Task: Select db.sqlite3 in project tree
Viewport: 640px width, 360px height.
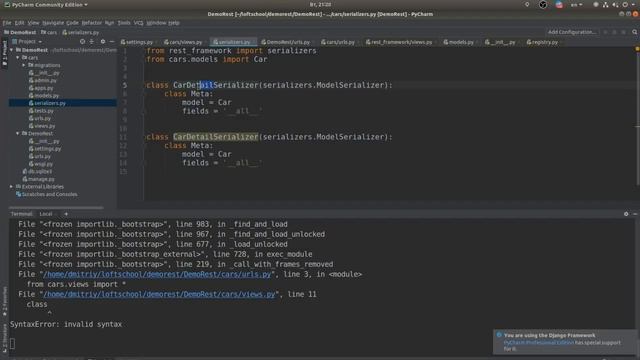Action: click(37, 171)
